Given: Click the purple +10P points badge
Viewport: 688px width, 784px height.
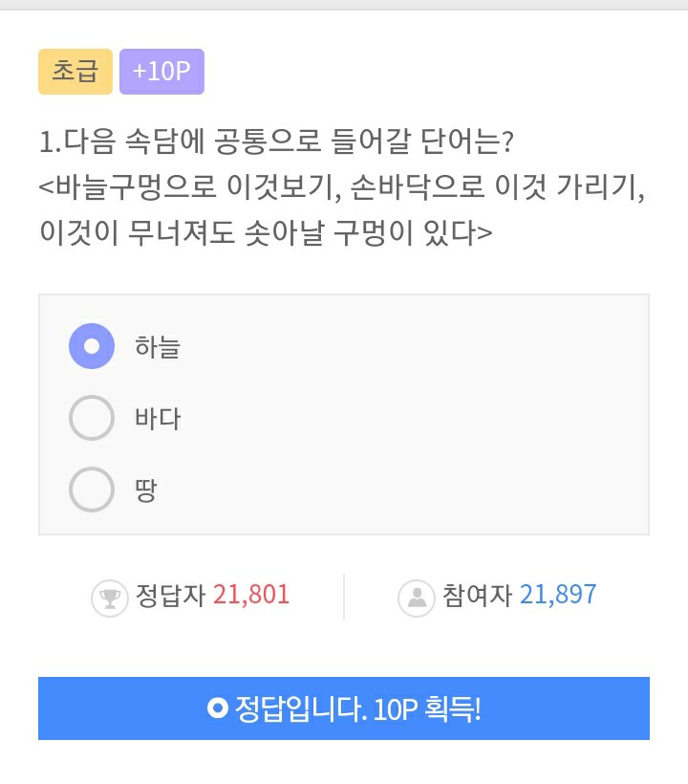Looking at the screenshot, I should 161,72.
